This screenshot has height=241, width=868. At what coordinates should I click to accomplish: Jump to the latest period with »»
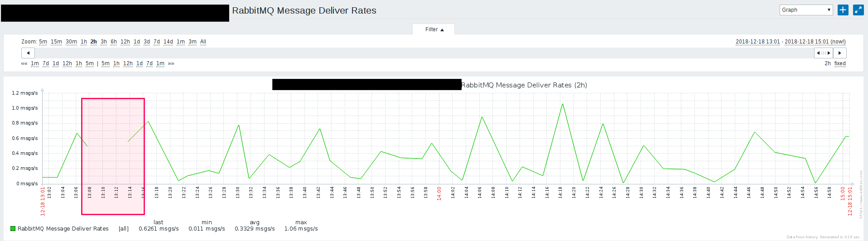point(171,63)
